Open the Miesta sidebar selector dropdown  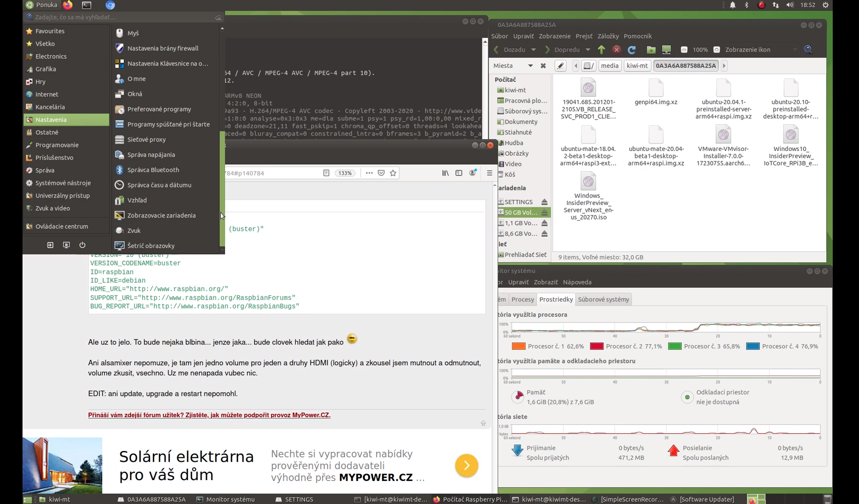click(513, 66)
